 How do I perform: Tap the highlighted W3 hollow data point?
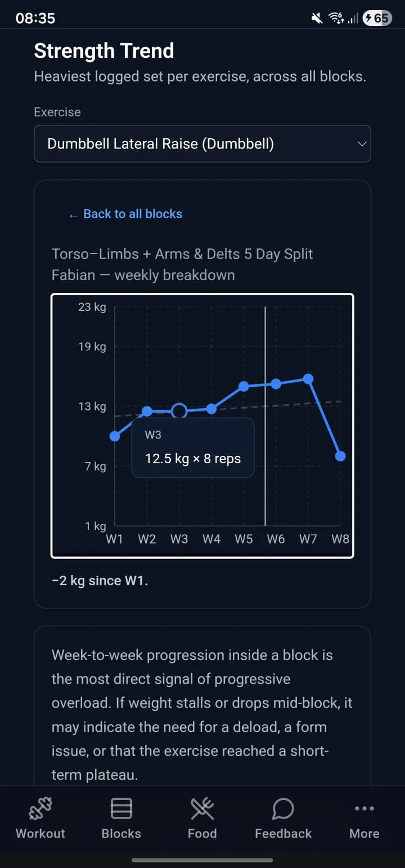click(x=179, y=412)
